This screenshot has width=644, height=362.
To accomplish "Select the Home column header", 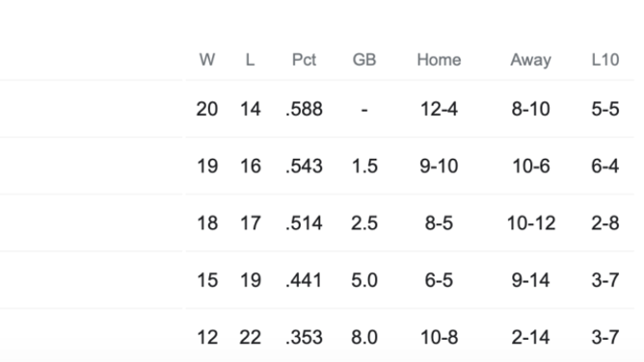I will pyautogui.click(x=439, y=60).
